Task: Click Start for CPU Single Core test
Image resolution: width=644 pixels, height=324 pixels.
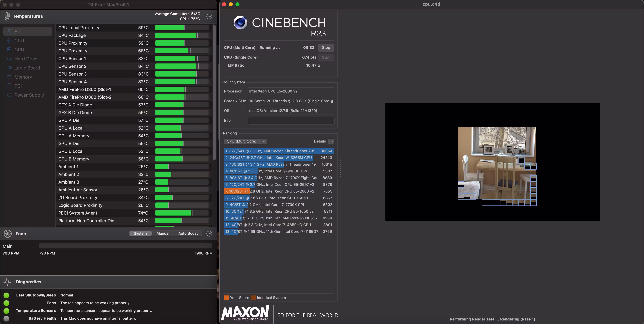Action: click(326, 57)
